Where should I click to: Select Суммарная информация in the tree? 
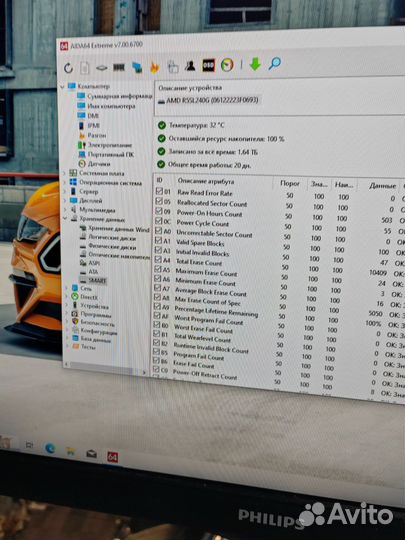tap(119, 96)
